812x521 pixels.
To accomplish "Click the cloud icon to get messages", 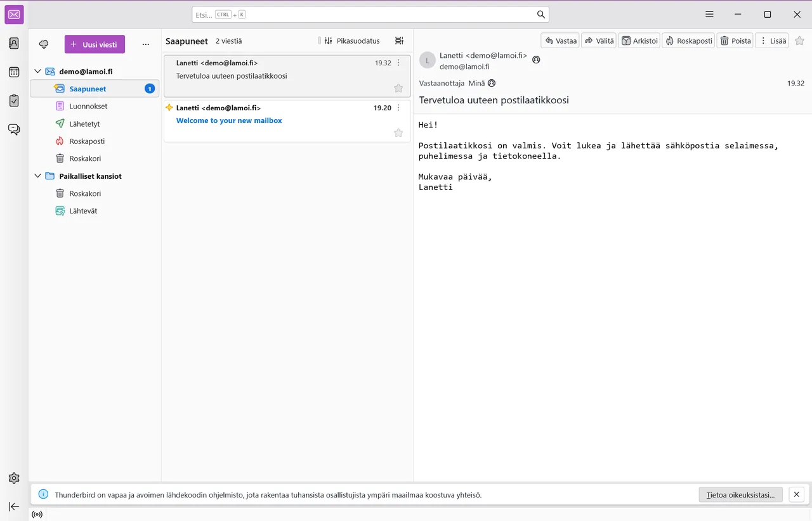I will pyautogui.click(x=44, y=44).
